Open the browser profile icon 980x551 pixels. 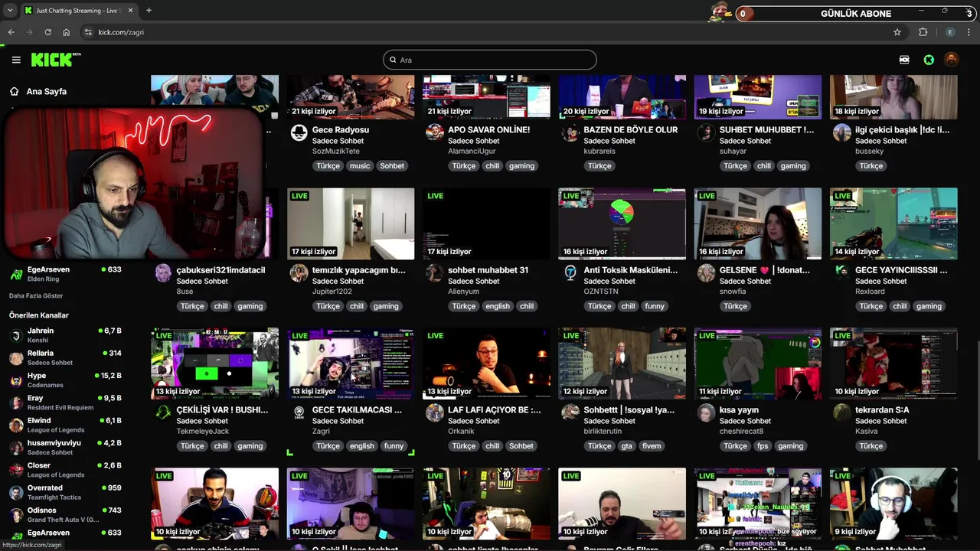coord(950,32)
